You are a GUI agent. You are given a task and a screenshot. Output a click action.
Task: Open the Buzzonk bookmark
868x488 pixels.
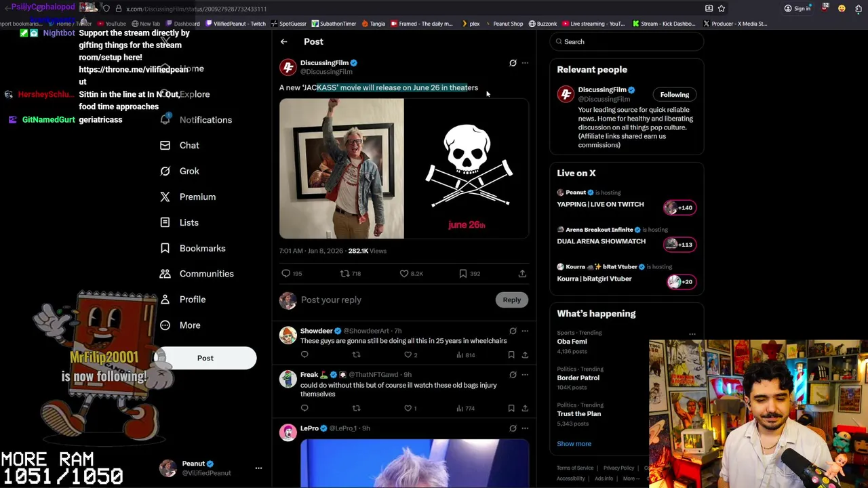tap(542, 24)
